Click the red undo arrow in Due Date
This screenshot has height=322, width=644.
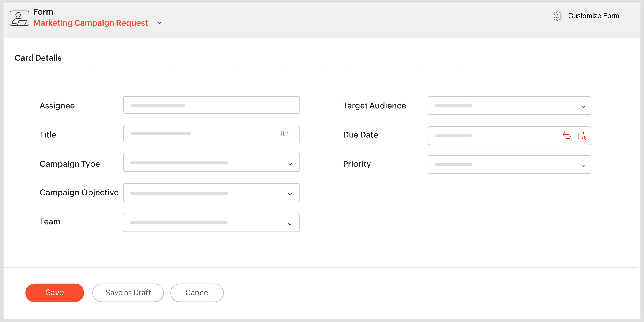(x=566, y=136)
